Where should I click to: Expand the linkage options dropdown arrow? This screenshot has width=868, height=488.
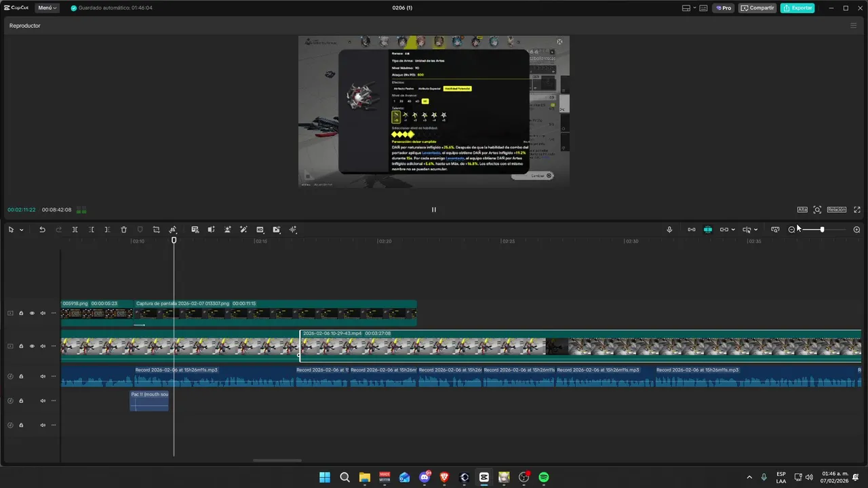[x=733, y=230]
